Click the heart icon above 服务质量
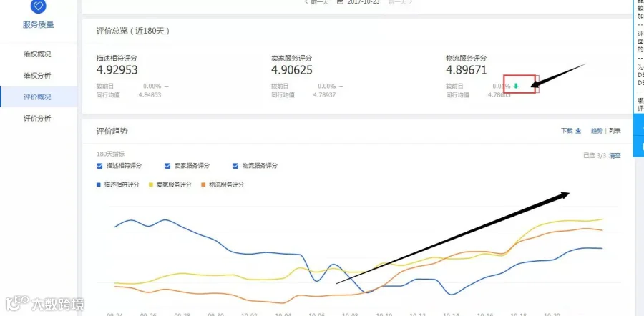Viewport: 644px width, 316px height. (x=39, y=6)
